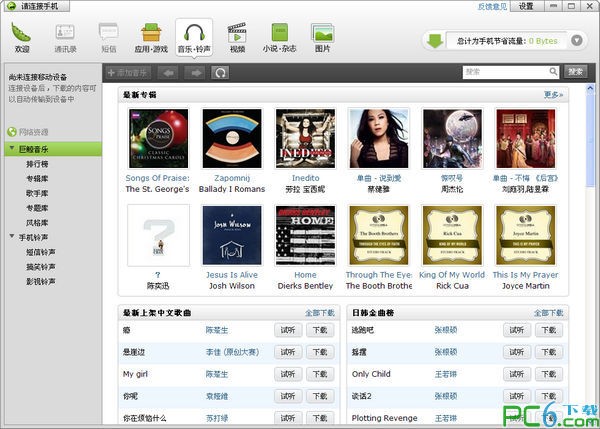Go forward with the right arrow button
The height and width of the screenshot is (429, 600).
(195, 72)
